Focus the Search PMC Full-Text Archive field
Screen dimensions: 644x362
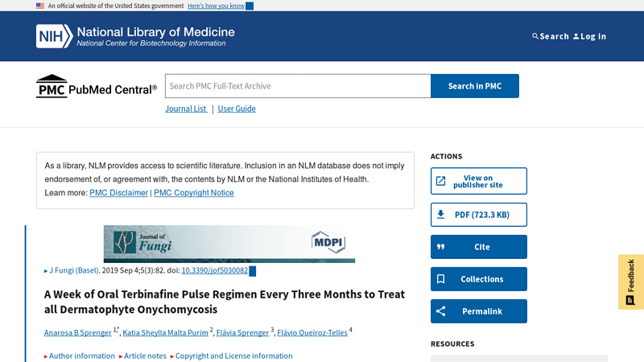(297, 86)
